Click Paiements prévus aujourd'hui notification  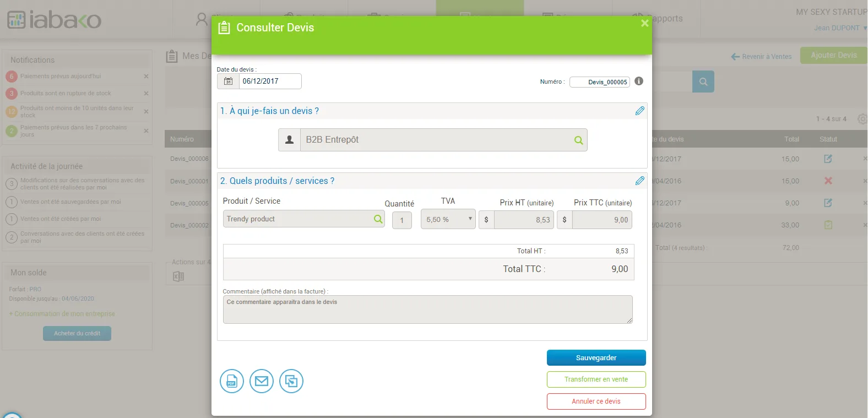[x=61, y=77]
